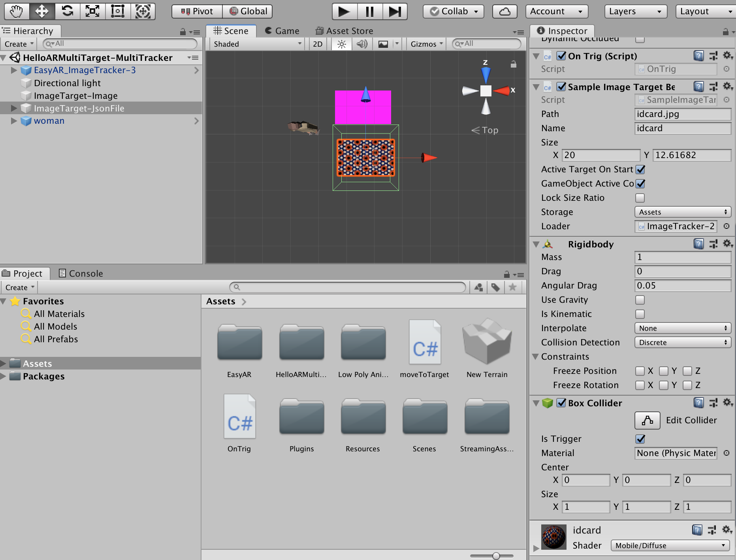Toggle scene effects image icon

(x=383, y=44)
